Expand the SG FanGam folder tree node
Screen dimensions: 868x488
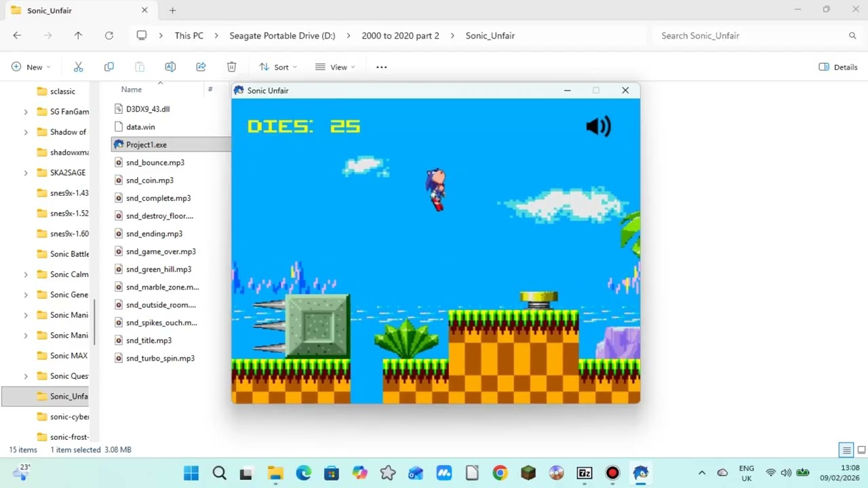coord(26,112)
